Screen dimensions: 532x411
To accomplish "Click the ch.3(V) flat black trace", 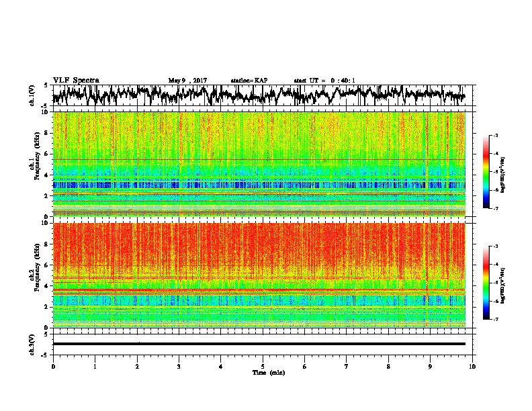I will click(x=259, y=344).
